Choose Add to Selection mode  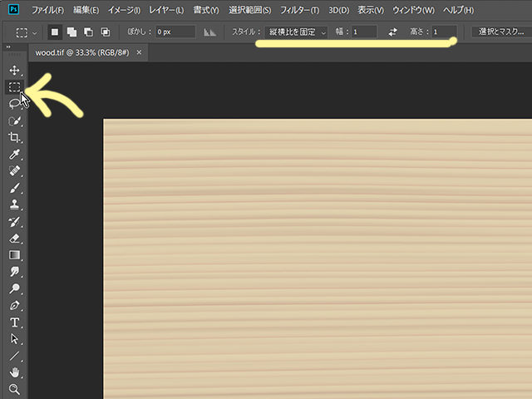point(71,32)
